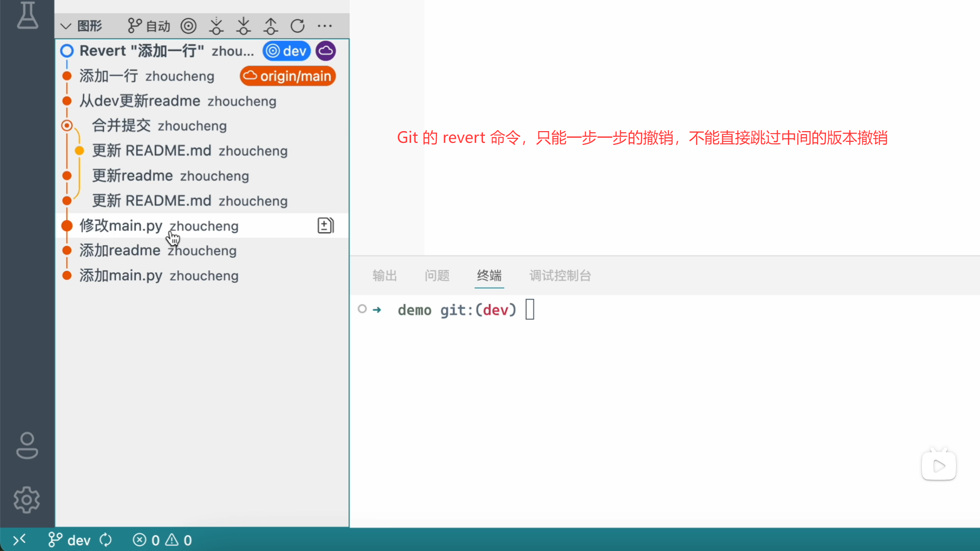Viewport: 980px width, 551px height.
Task: Open the Accounts icon in activity bar
Action: pyautogui.click(x=27, y=445)
